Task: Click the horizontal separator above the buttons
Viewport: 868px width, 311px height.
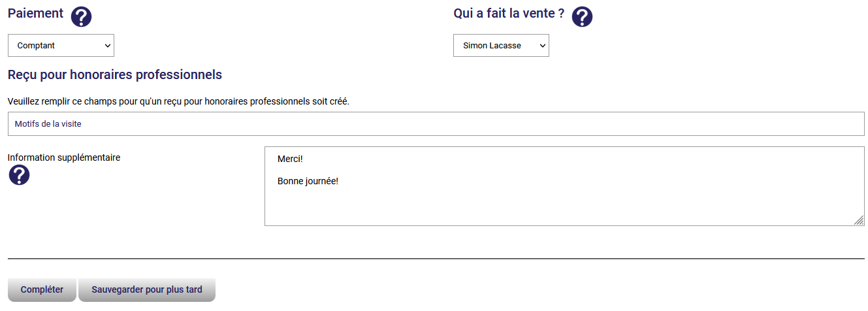Action: pyautogui.click(x=436, y=259)
